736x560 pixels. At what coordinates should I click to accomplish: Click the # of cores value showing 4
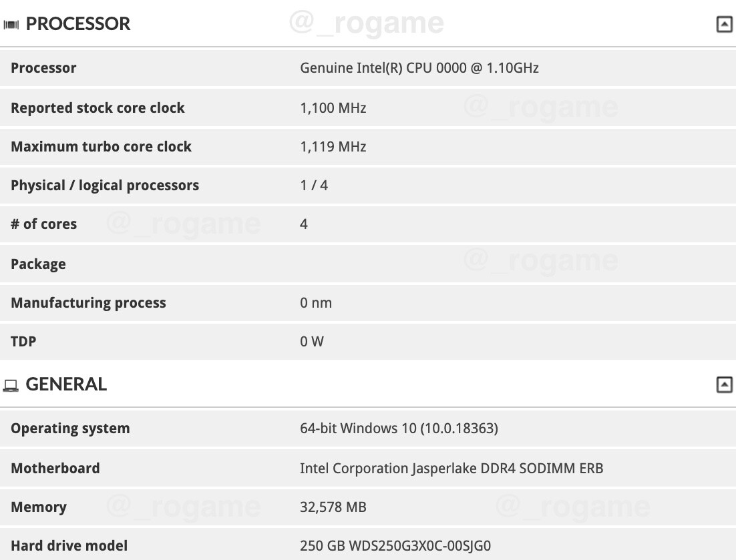point(304,224)
